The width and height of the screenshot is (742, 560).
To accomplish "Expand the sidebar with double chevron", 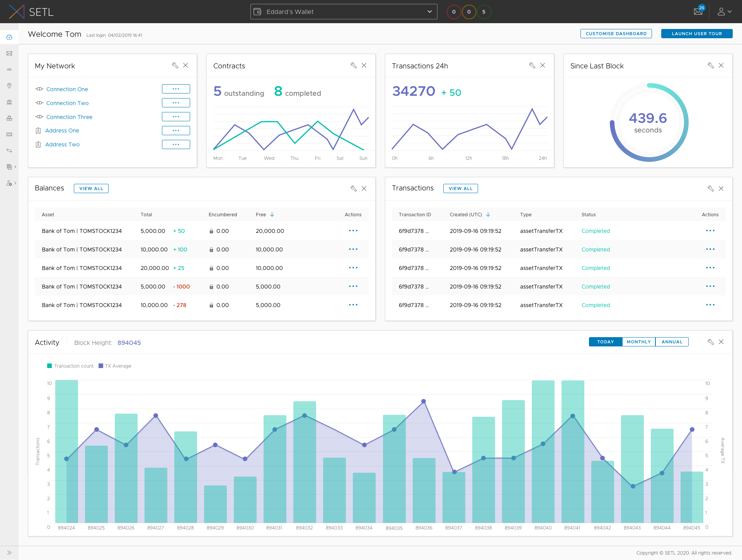I will (9, 553).
